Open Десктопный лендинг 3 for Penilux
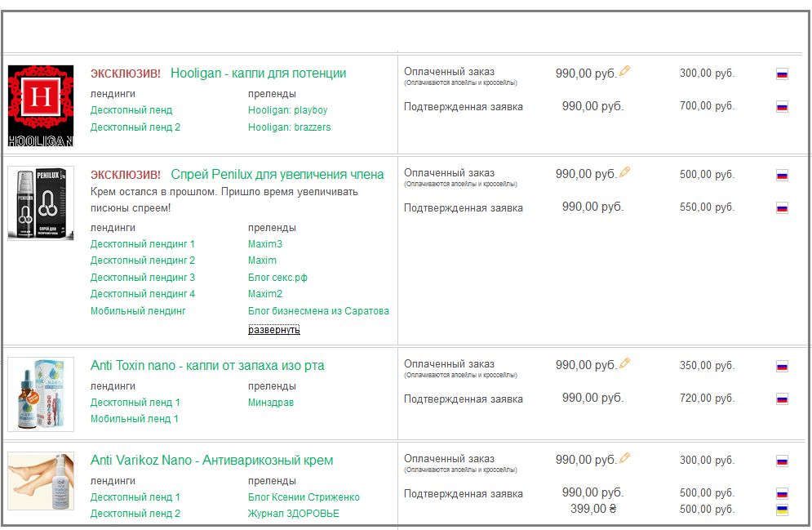The width and height of the screenshot is (812, 530). (143, 278)
